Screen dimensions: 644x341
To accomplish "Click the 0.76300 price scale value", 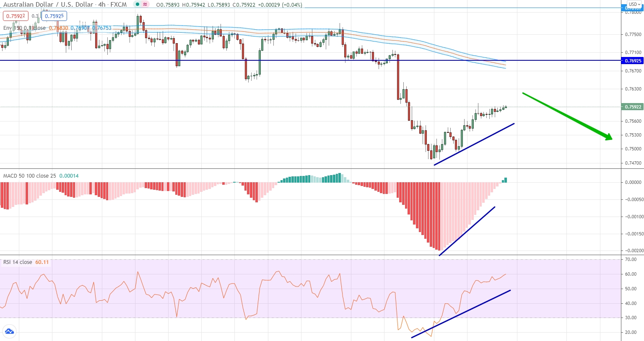I will (633, 89).
